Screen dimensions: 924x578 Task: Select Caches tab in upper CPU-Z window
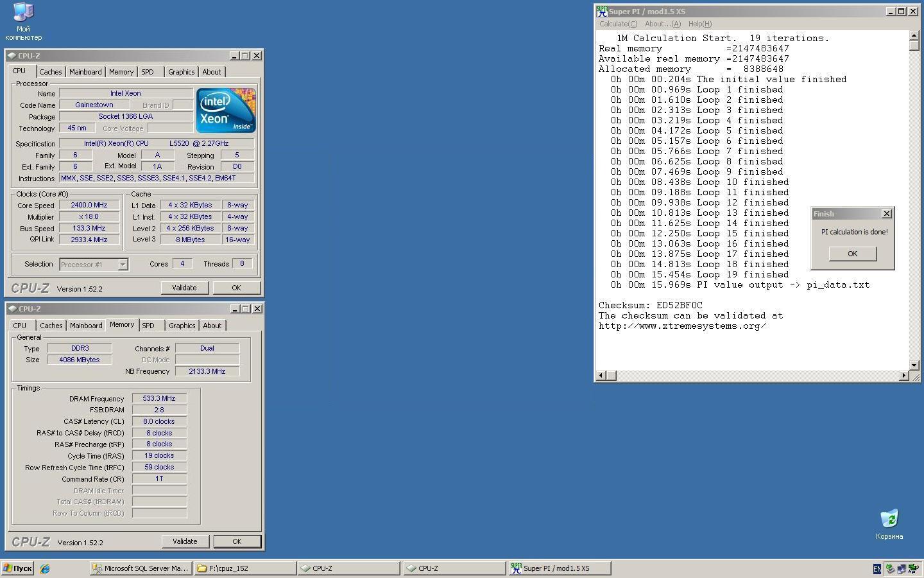tap(51, 72)
